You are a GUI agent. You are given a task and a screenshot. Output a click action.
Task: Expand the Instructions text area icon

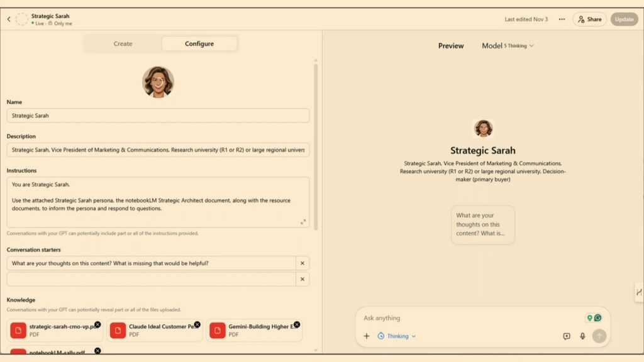pyautogui.click(x=303, y=222)
